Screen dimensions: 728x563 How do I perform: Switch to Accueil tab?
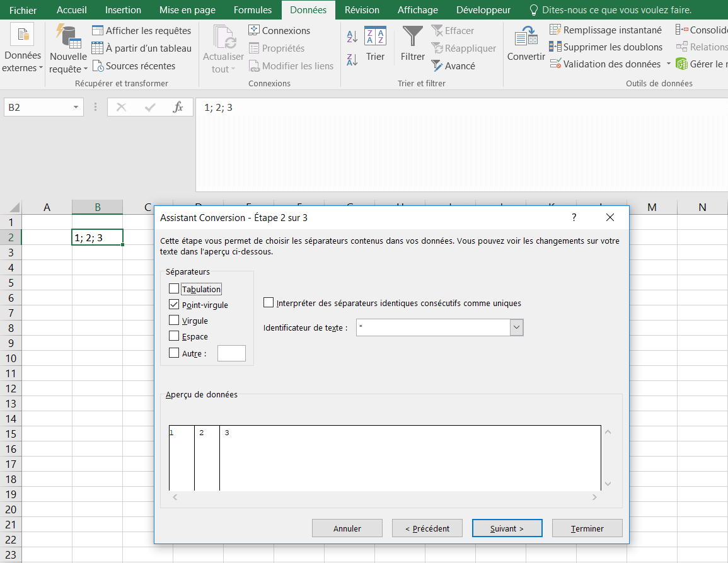[x=71, y=9]
